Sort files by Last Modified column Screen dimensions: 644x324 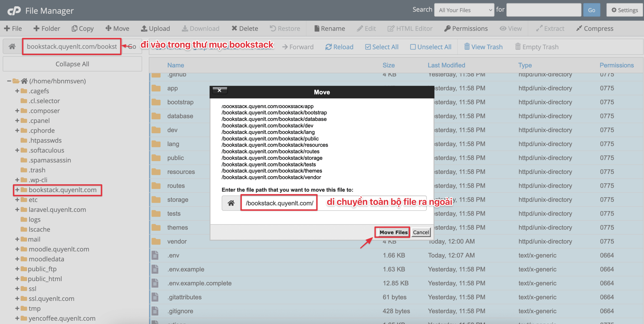click(447, 65)
